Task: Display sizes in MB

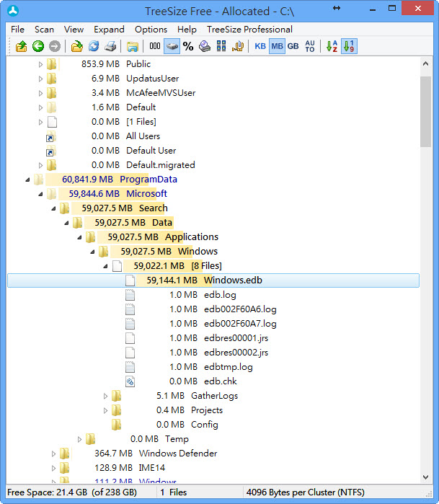Action: tap(277, 46)
